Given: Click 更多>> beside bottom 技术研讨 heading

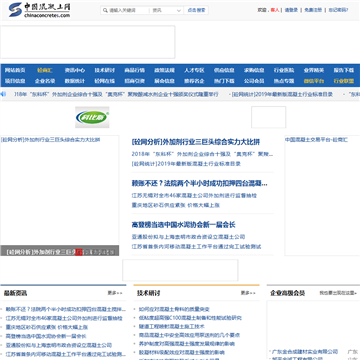Looking at the screenshot, I should 248,293.
